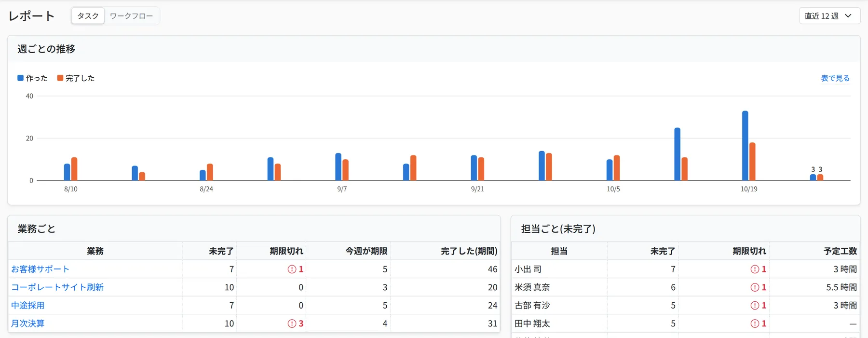868x338 pixels.
Task: Click the orange bar at 9/7
Action: (345, 170)
